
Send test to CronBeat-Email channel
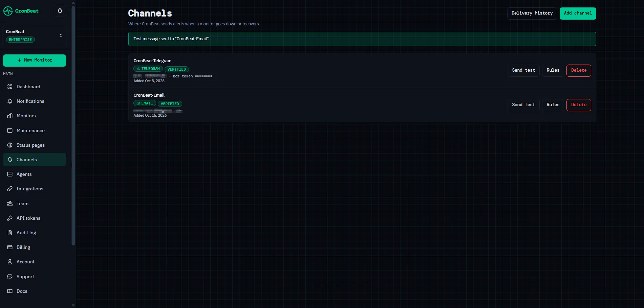(523, 105)
